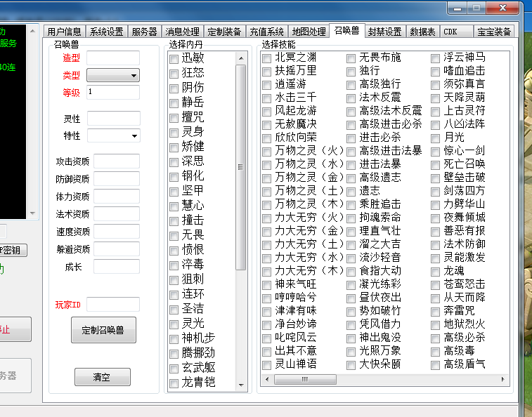Image resolution: width=532 pixels, height=417 pixels.
Task: Open the CDK tab
Action: click(x=457, y=32)
